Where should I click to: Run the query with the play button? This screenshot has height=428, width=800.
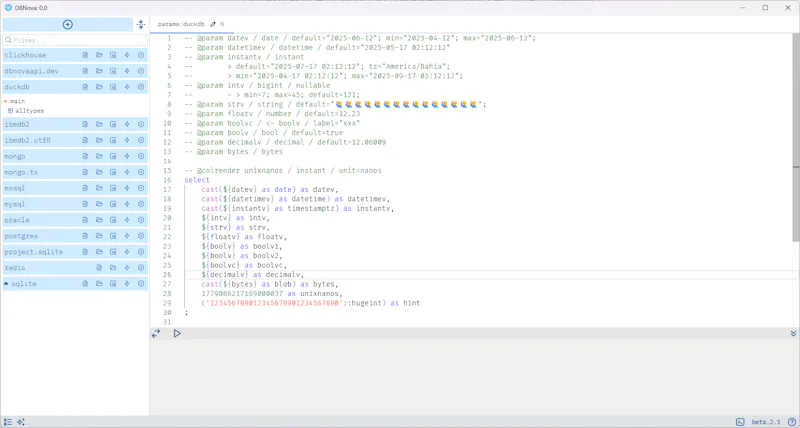[177, 333]
